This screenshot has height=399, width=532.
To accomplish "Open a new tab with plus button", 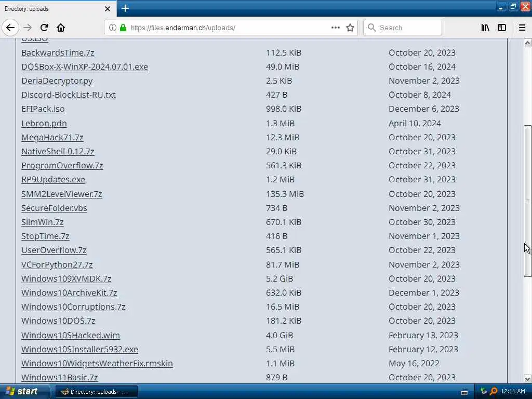I will click(x=125, y=8).
